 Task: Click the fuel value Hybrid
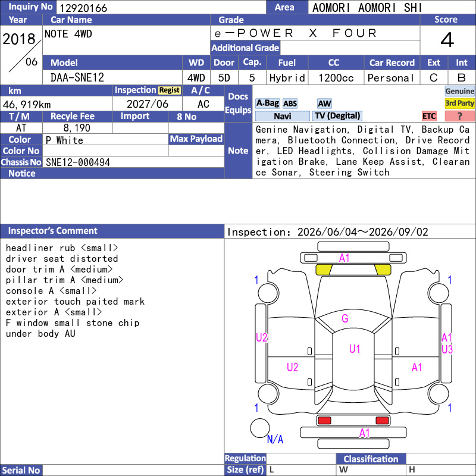point(287,78)
